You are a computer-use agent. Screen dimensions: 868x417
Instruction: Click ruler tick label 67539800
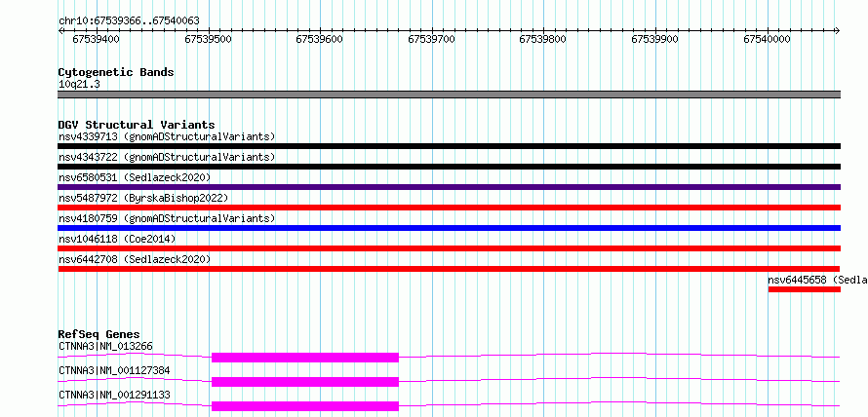543,39
